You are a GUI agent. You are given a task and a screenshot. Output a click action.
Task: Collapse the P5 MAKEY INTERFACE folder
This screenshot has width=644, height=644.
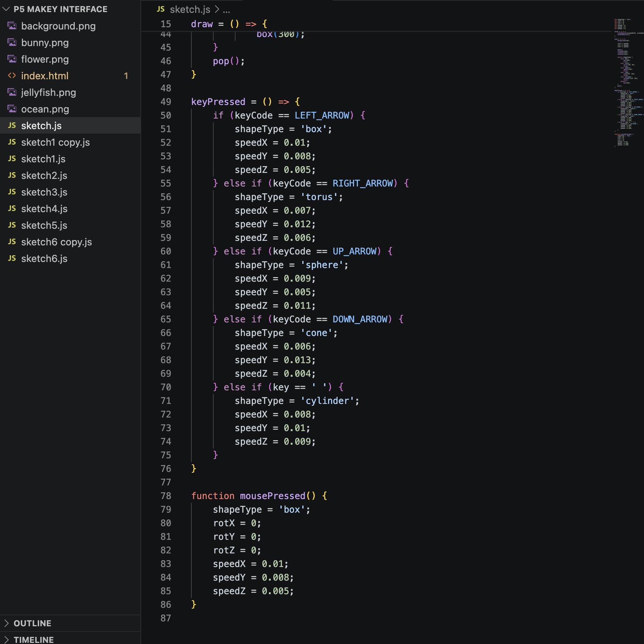click(6, 9)
